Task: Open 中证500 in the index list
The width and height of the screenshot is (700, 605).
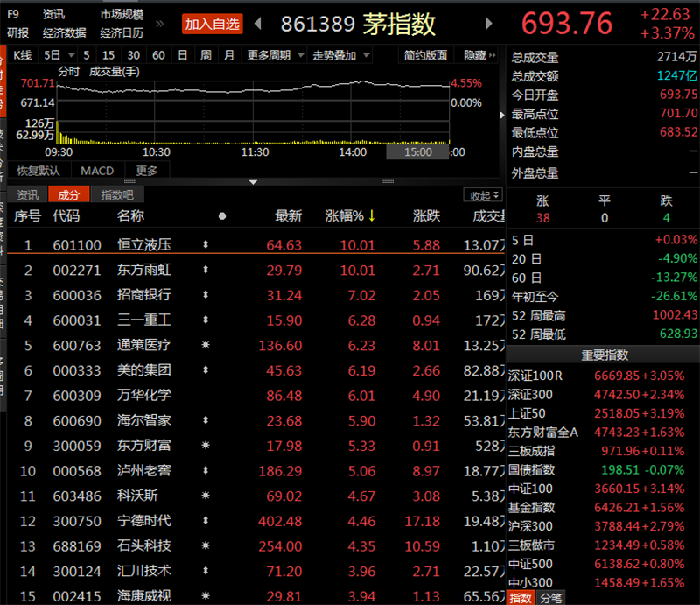Action: pos(530,564)
